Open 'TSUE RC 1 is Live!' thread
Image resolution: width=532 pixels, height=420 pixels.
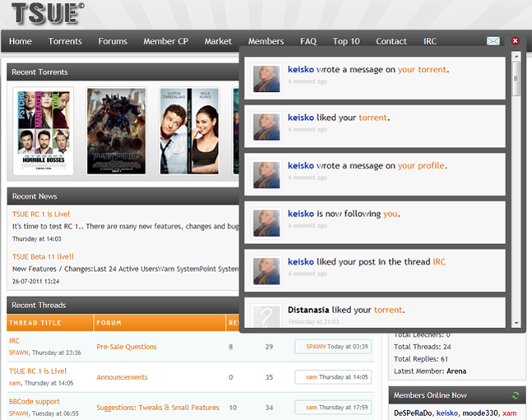[x=38, y=372]
